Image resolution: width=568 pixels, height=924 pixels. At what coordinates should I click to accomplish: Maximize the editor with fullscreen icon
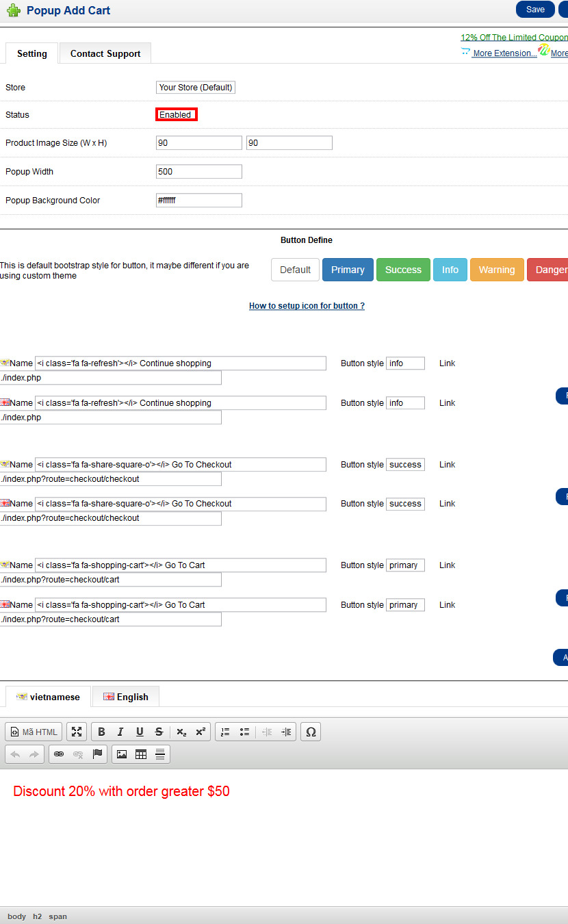(77, 732)
